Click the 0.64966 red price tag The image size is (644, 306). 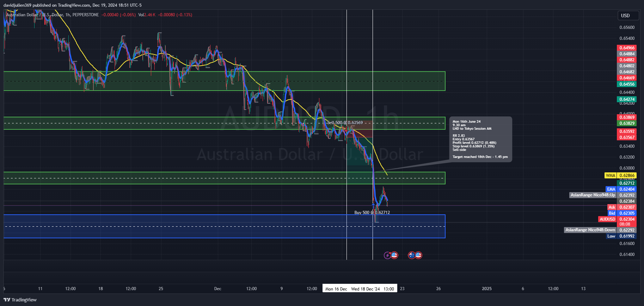pos(627,48)
